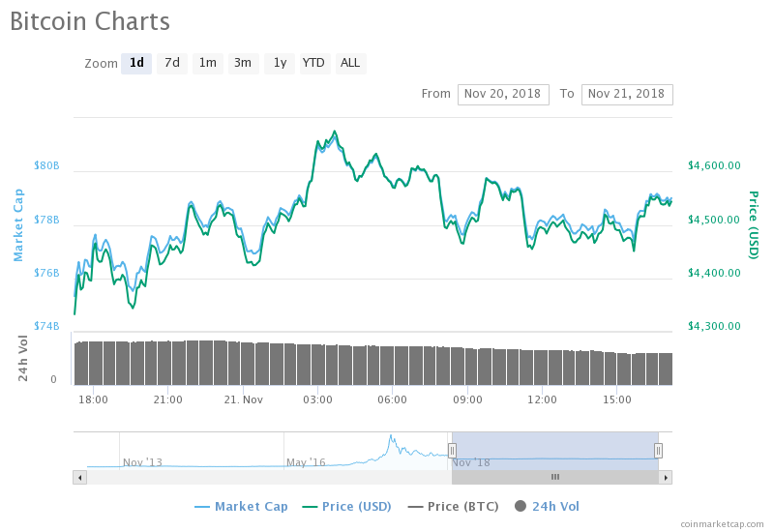This screenshot has width=774, height=532.
Task: Click the navigator scrollbar left arrow
Action: point(80,477)
